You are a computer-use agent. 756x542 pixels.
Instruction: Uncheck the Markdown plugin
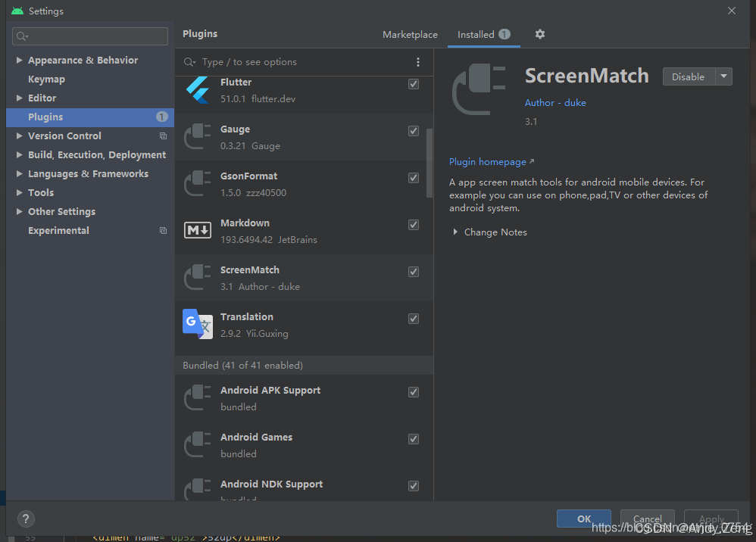[x=414, y=224]
